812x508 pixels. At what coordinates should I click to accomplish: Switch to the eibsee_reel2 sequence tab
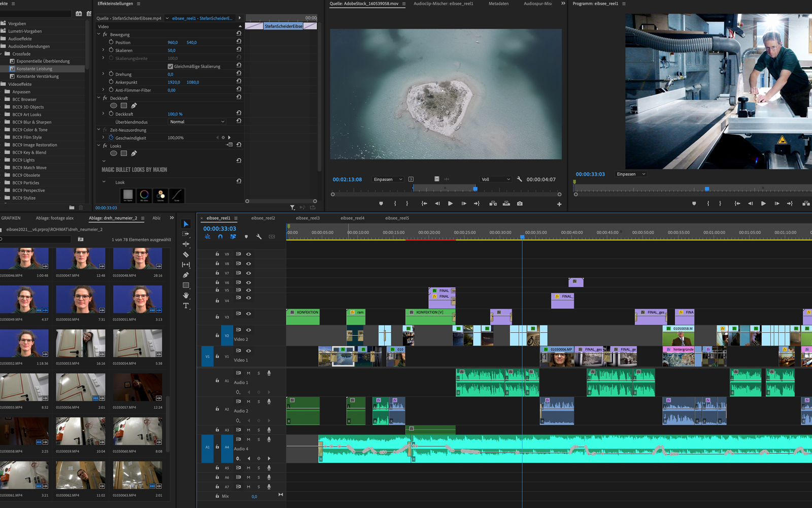click(263, 218)
